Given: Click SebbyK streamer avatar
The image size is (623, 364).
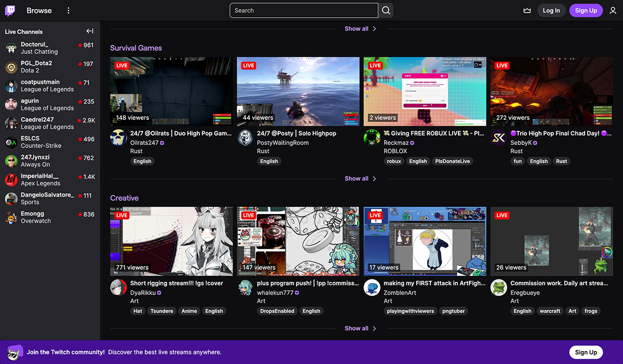Looking at the screenshot, I should point(498,138).
